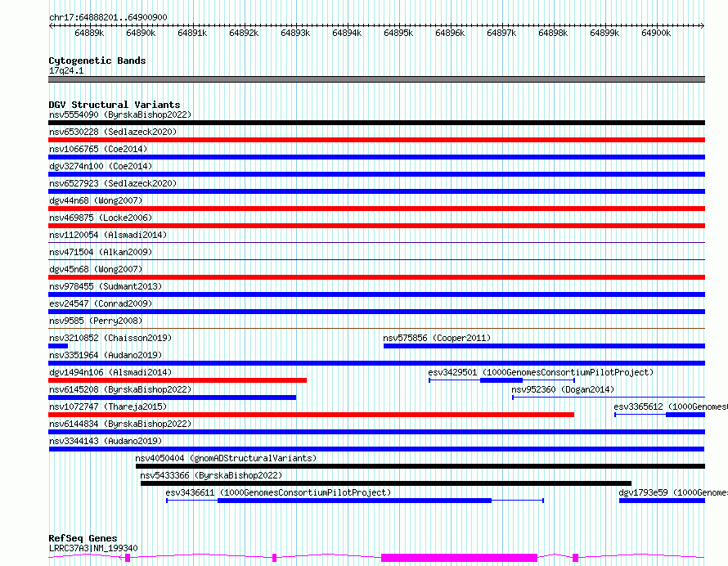This screenshot has height=566, width=728.
Task: Click the thick blue esv3436611 segment
Action: tap(354, 501)
